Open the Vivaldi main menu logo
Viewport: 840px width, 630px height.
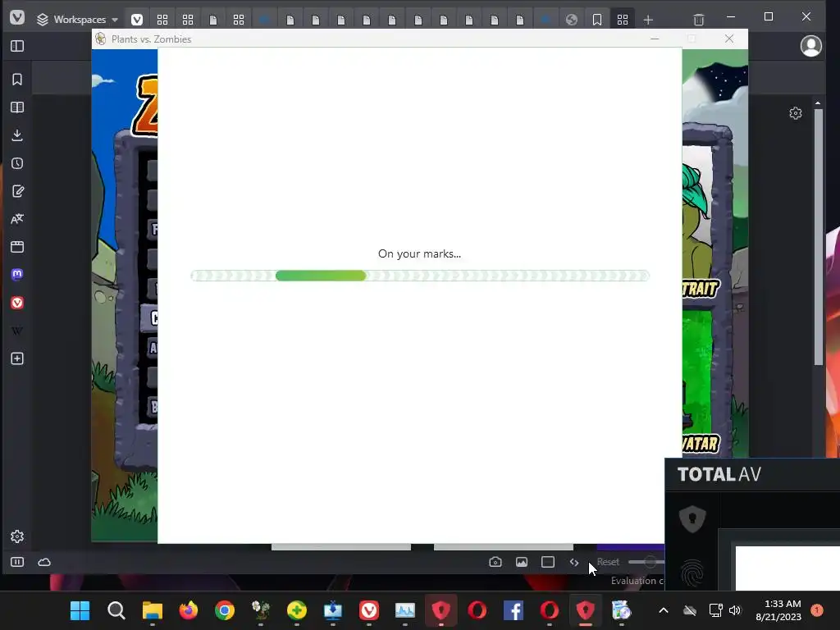[x=17, y=18]
